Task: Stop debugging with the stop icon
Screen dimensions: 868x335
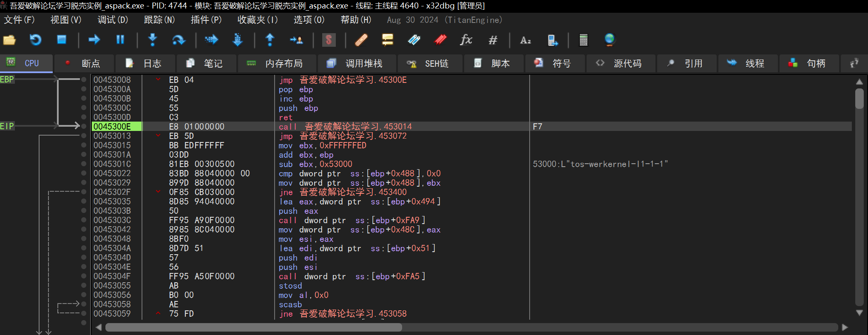Action: tap(62, 40)
